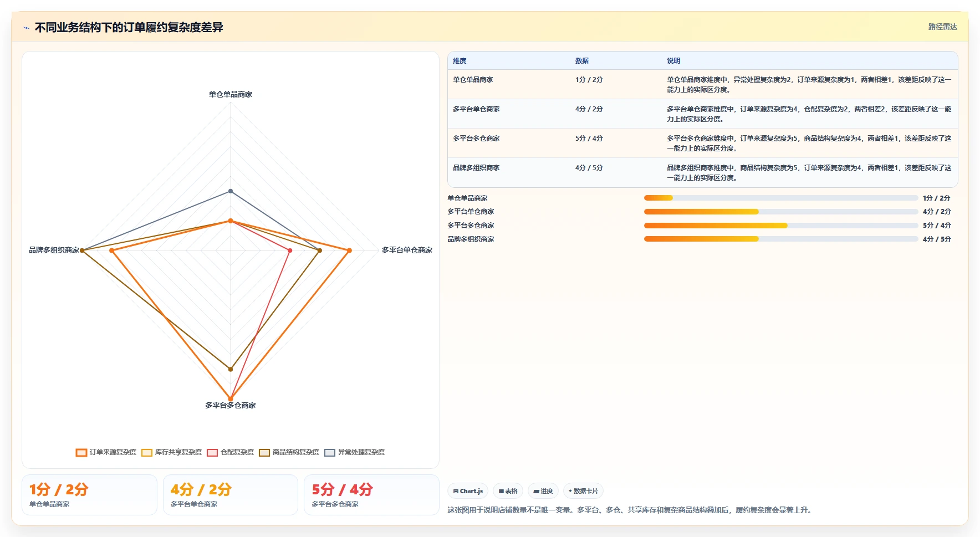The image size is (980, 537).
Task: Click the title icon beside 不同业务结构下的订单履约复杂度差异
Action: click(26, 28)
